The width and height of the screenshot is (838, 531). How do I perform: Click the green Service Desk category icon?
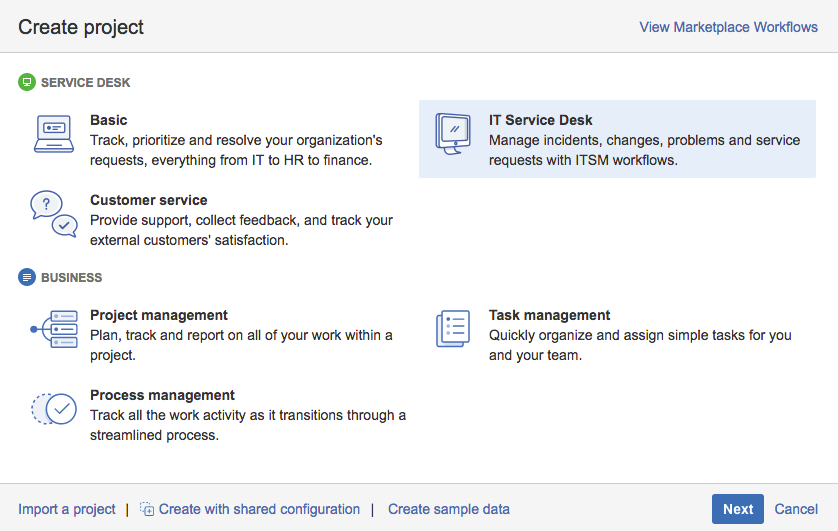(27, 82)
